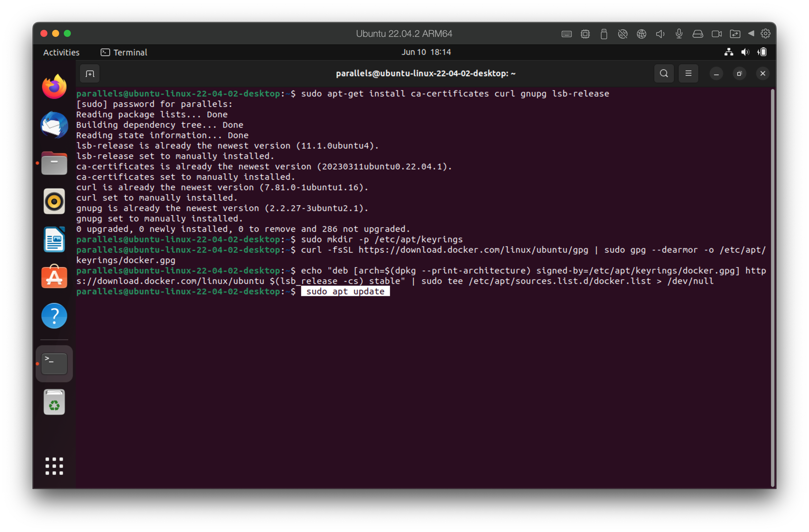Open Parallels keyboard icon in title bar

pos(566,34)
